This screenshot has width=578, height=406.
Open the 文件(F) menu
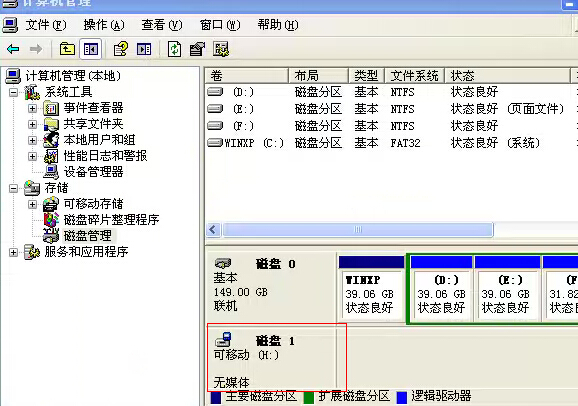pos(46,25)
